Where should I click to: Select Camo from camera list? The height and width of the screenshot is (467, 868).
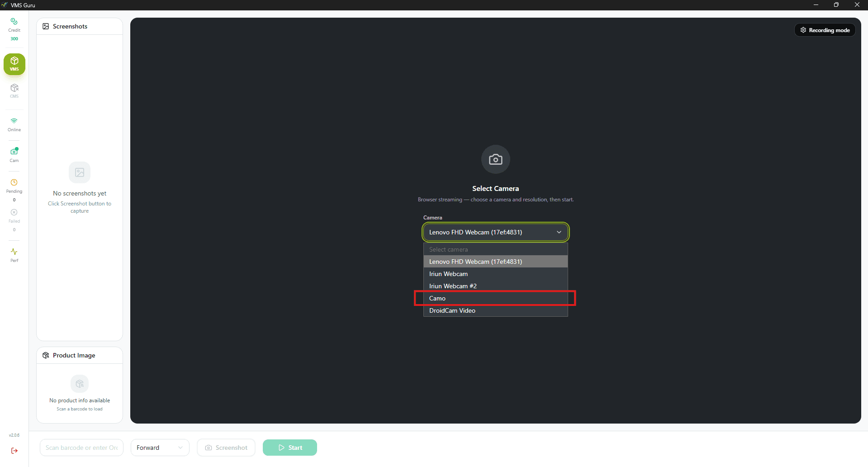point(496,298)
